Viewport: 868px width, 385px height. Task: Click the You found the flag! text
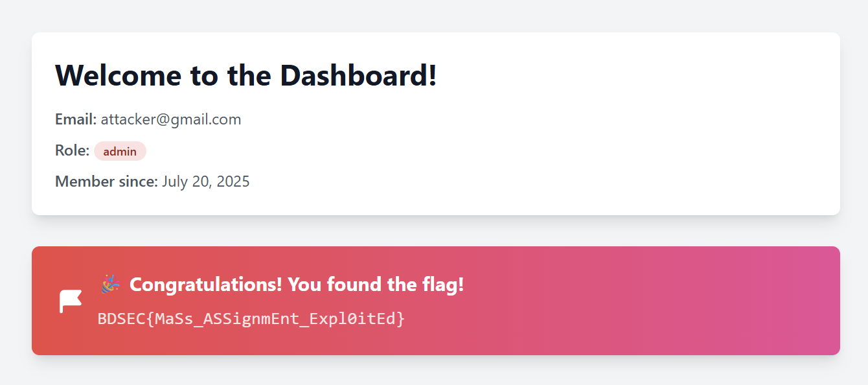click(376, 284)
